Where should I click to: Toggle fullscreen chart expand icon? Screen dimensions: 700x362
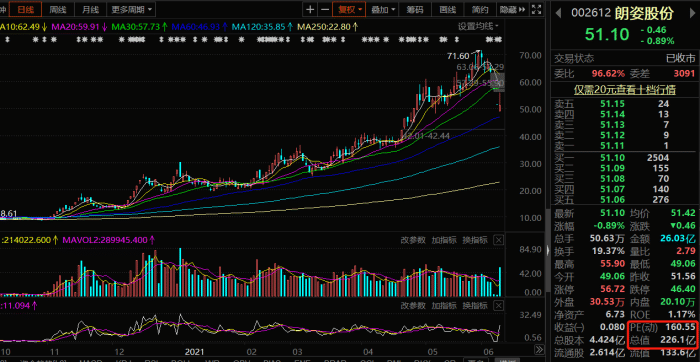coord(537,9)
